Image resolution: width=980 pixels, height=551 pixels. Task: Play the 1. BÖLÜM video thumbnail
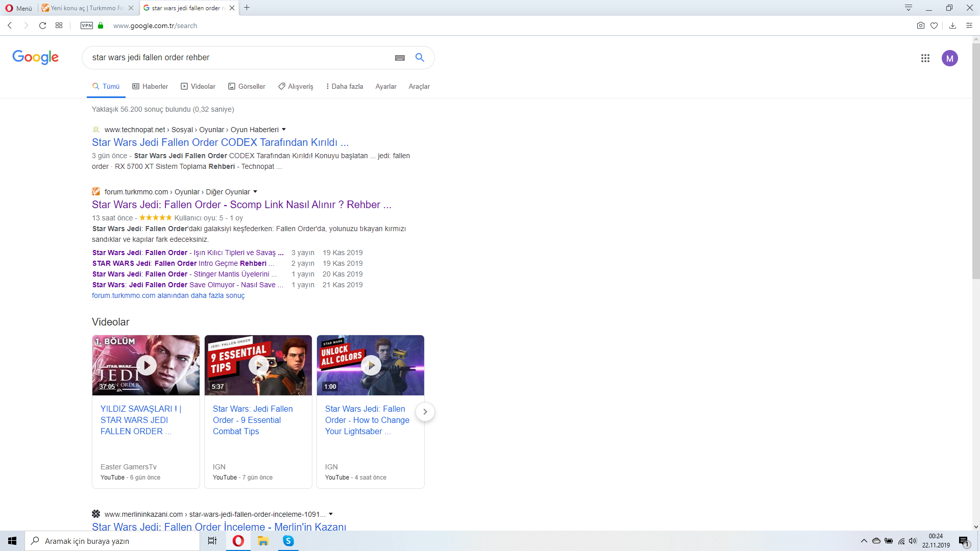click(146, 365)
